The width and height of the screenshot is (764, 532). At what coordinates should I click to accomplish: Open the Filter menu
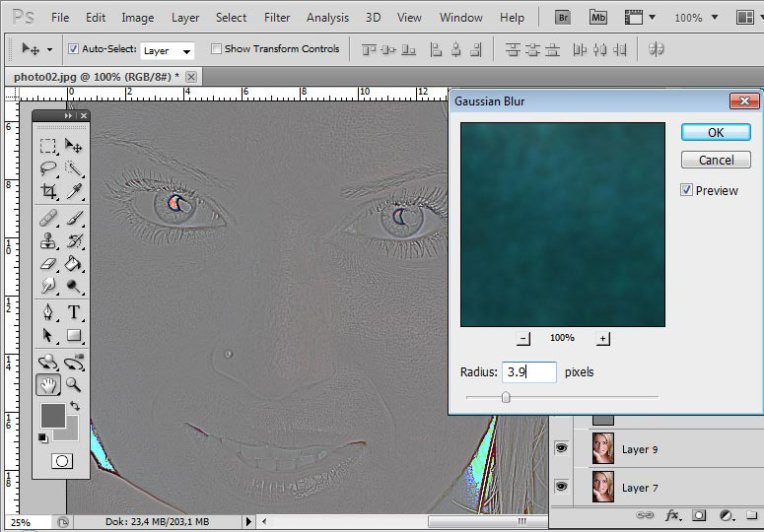pyautogui.click(x=277, y=18)
